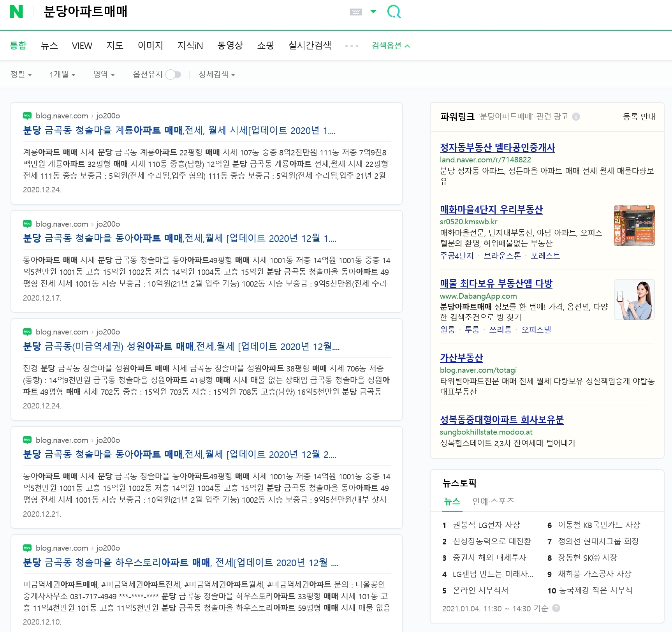The image size is (672, 632).
Task: Show more tabs with the ellipsis icon
Action: tap(352, 46)
